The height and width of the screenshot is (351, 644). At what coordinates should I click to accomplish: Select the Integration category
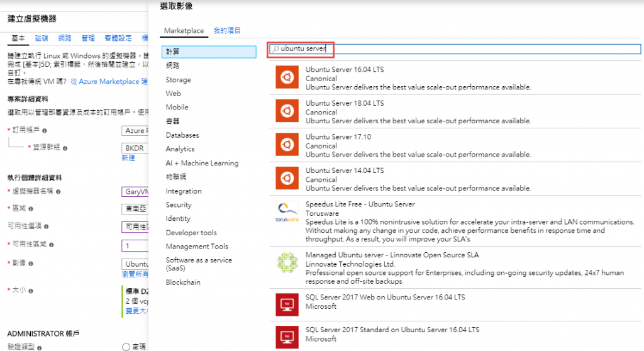point(184,191)
